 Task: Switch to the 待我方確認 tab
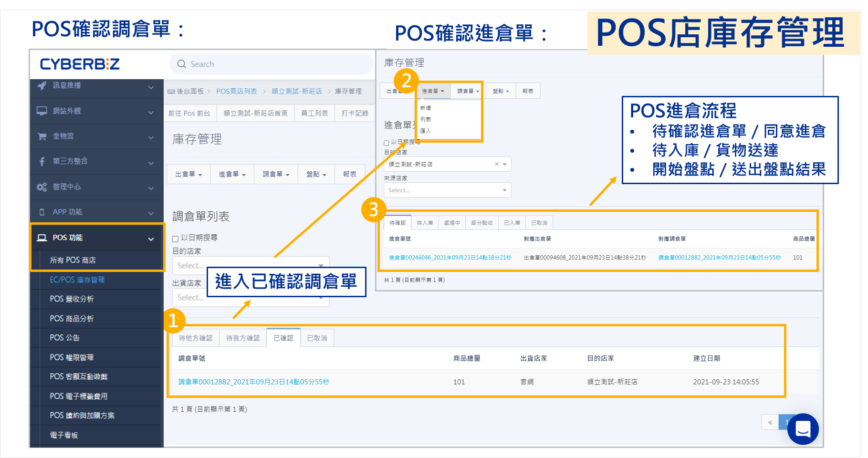coord(243,338)
